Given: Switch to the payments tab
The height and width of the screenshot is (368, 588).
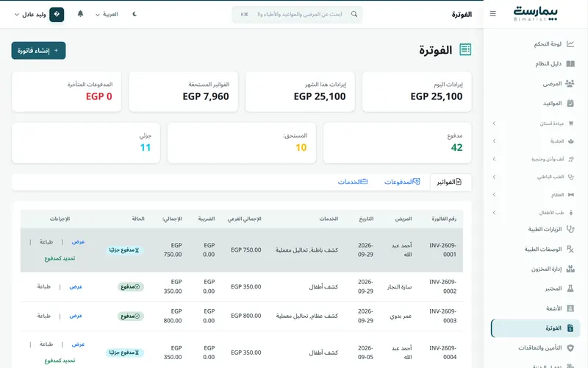Looking at the screenshot, I should point(402,182).
